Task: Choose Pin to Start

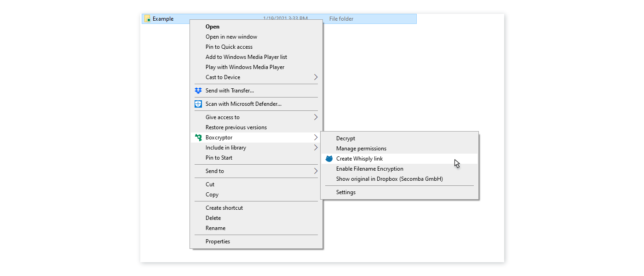Action: (256, 158)
